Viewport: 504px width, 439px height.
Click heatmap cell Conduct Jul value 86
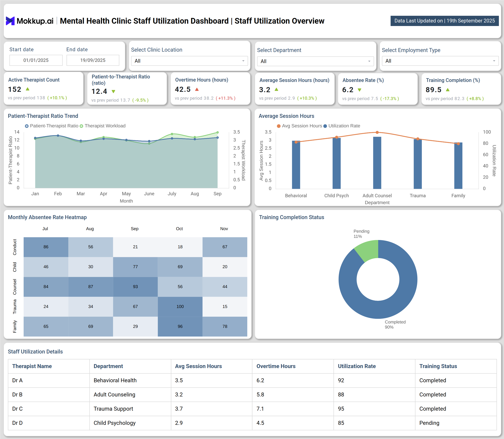46,247
